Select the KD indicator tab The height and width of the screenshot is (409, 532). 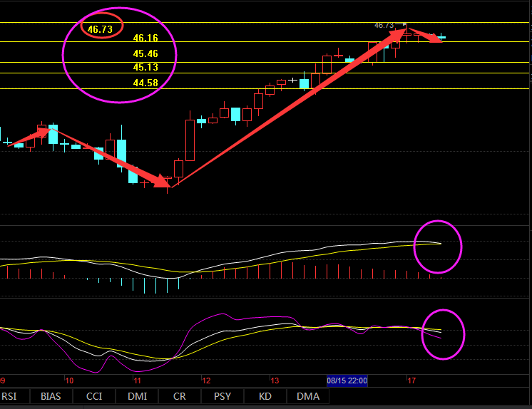[x=265, y=396]
